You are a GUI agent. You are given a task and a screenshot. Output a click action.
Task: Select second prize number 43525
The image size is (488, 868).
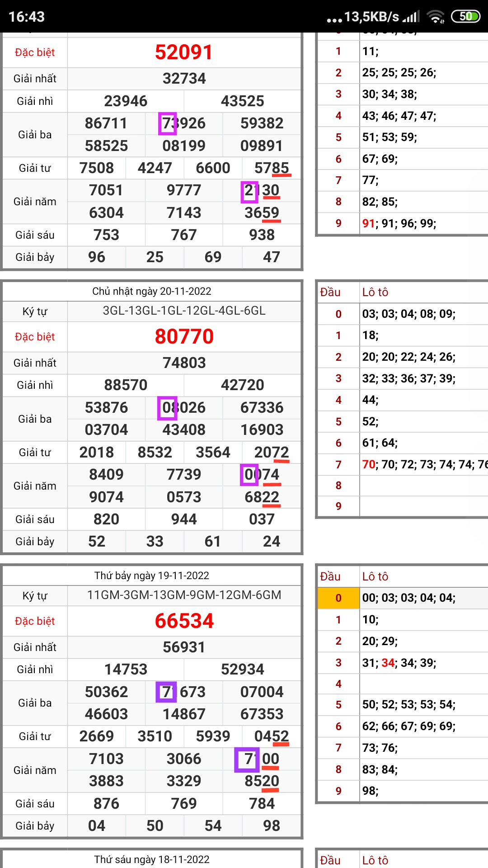pyautogui.click(x=242, y=101)
